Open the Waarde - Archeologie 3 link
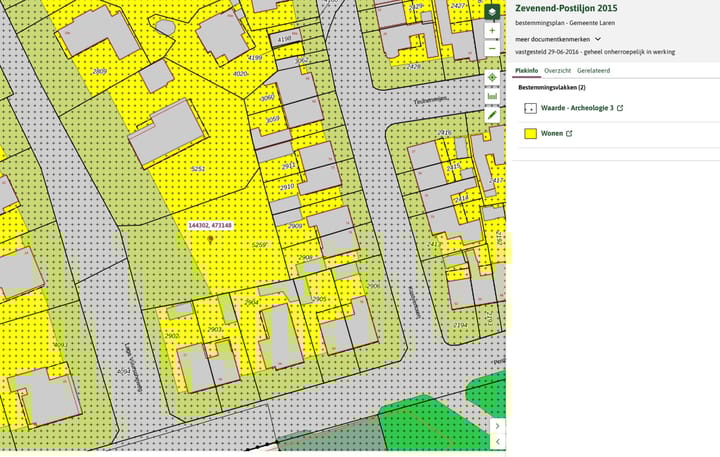Screen dimensions: 720x457 [576, 108]
